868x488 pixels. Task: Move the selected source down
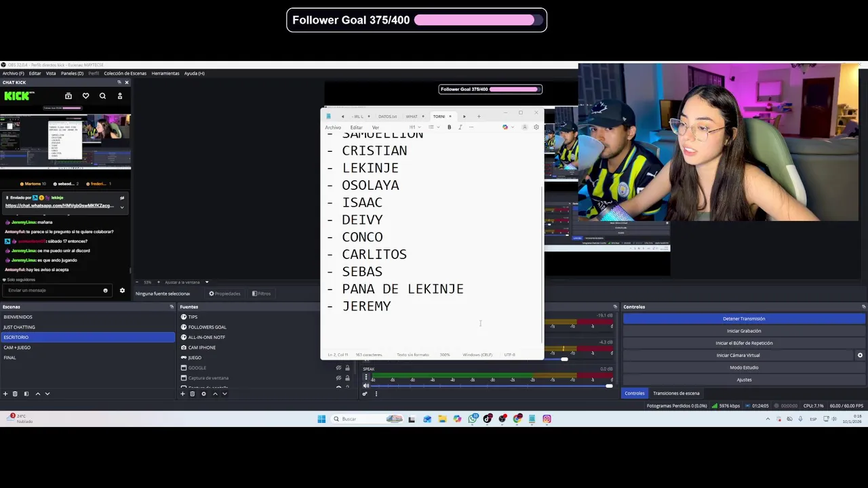click(224, 394)
